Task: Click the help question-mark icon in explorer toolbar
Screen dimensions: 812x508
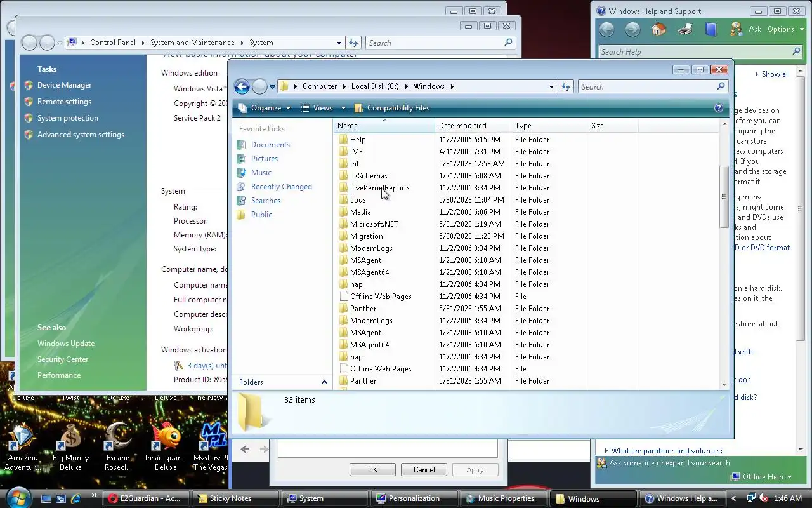Action: tap(718, 108)
